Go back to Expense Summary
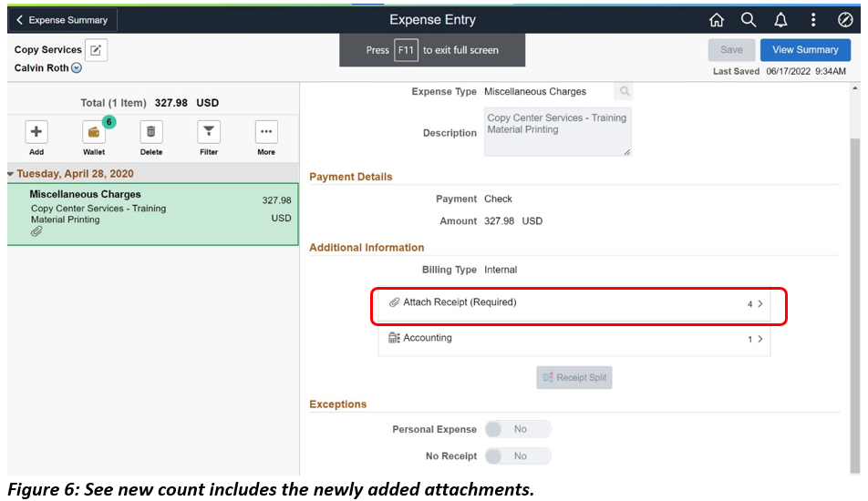This screenshot has width=868, height=501. click(62, 20)
